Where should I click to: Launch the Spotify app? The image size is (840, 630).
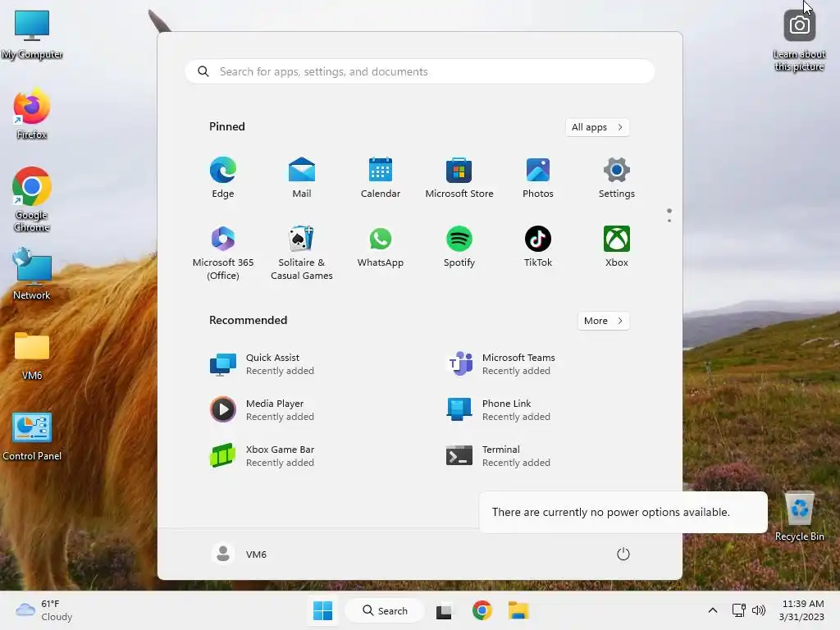[459, 246]
